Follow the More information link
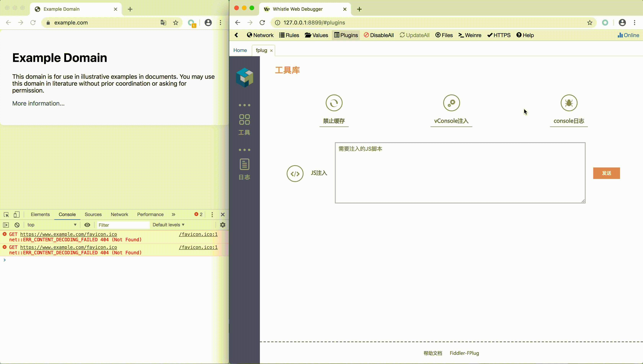The image size is (643, 364). (38, 103)
